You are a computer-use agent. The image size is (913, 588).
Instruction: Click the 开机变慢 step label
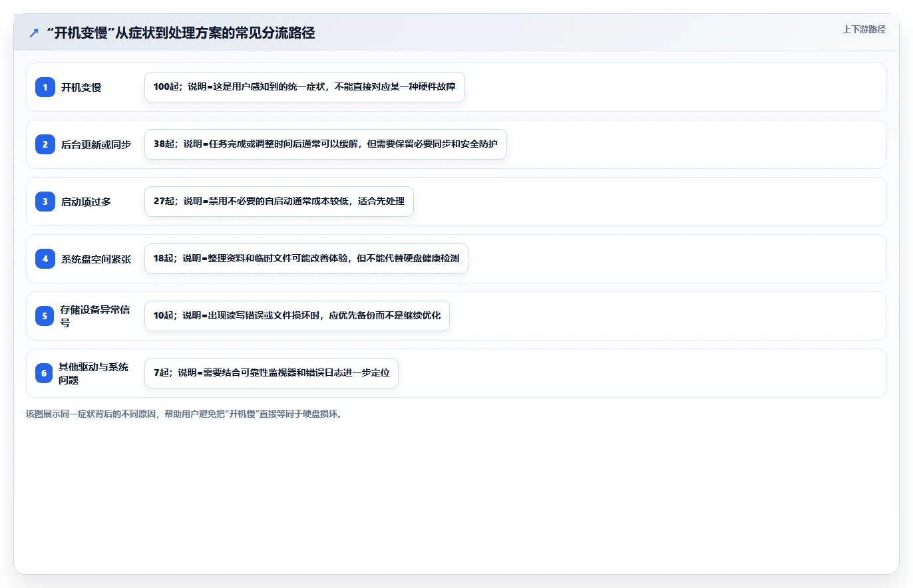[x=81, y=87]
